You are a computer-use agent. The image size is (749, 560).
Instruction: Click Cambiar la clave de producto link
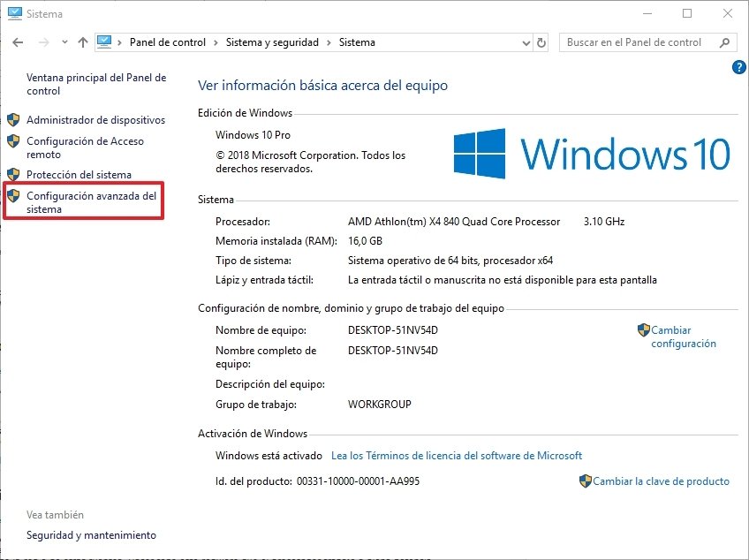click(661, 481)
